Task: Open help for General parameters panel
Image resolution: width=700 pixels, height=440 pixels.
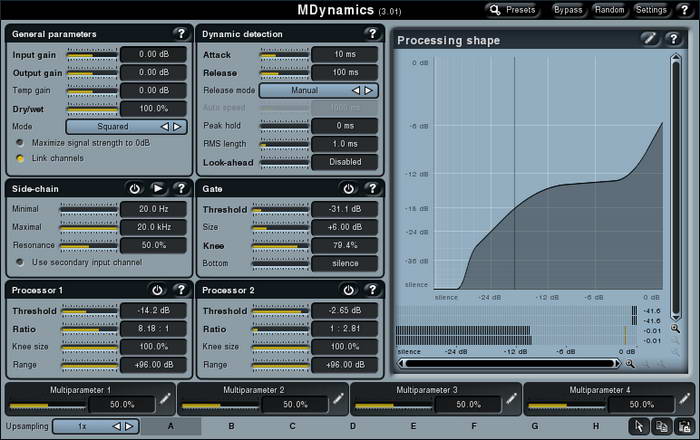Action: click(181, 33)
